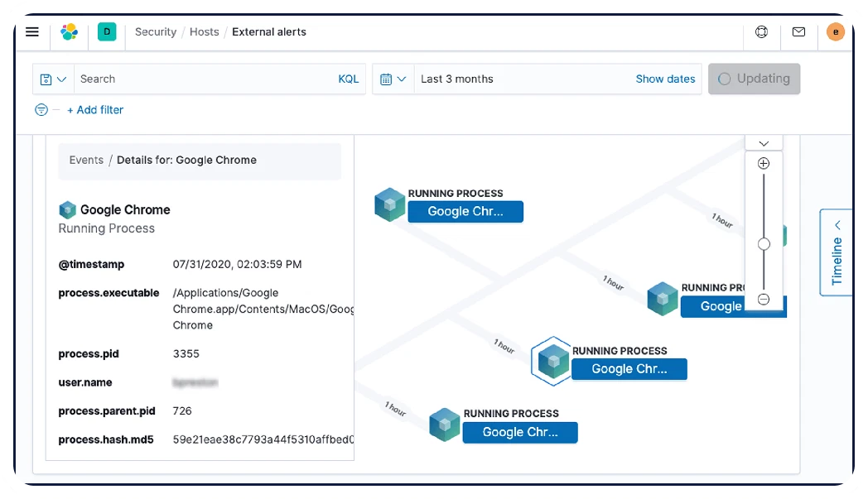
Task: Open the help lifebuoy icon
Action: (x=762, y=31)
